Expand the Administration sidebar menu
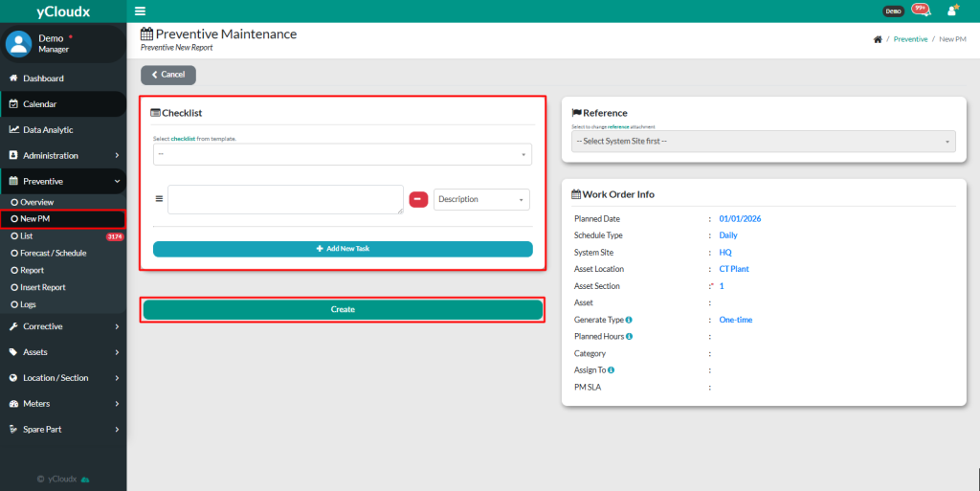Viewport: 980px width, 491px height. click(x=63, y=155)
